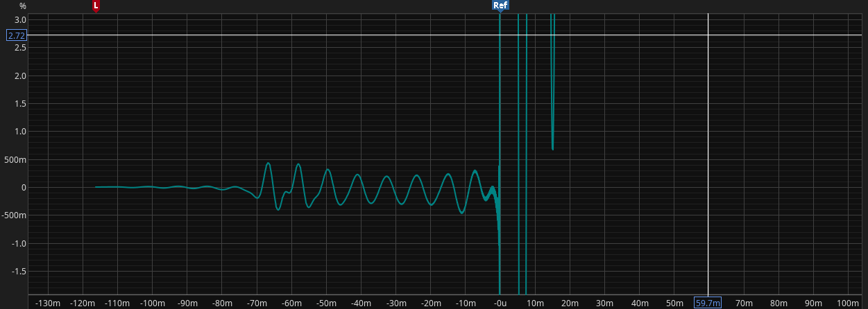The image size is (868, 309).
Task: Click the 2.0 percent axis label
Action: pos(20,76)
